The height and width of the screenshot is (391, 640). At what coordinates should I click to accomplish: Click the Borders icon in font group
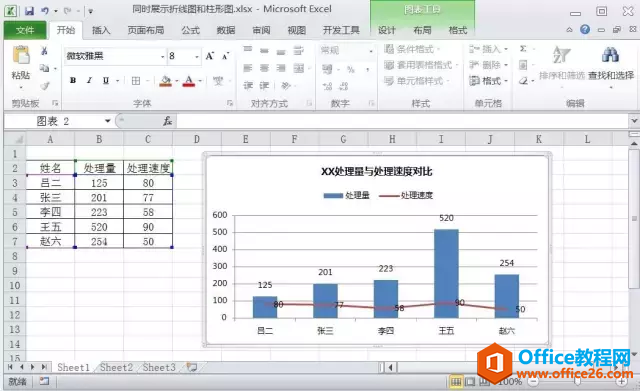click(136, 81)
